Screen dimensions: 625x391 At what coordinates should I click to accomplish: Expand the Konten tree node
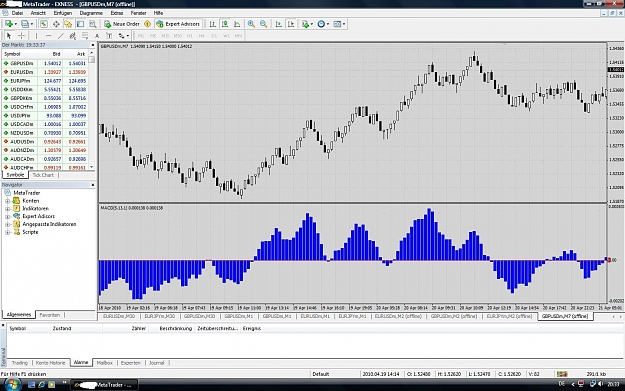[x=7, y=201]
